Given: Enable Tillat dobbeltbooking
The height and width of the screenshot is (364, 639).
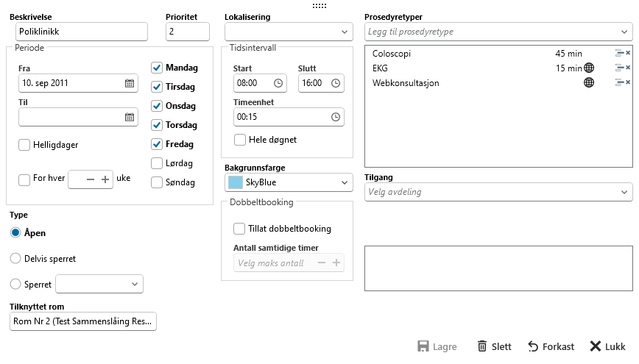Looking at the screenshot, I should coord(239,229).
